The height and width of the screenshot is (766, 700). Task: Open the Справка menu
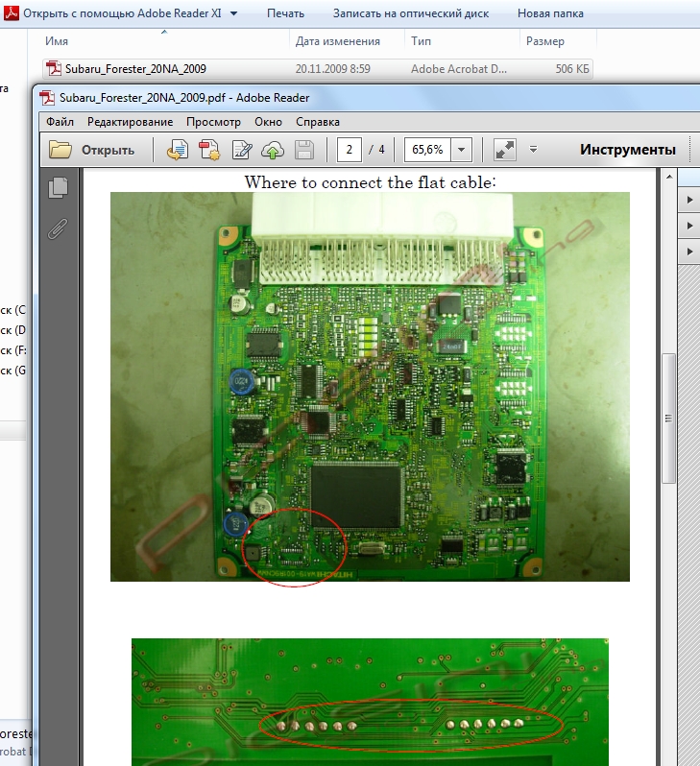point(318,122)
